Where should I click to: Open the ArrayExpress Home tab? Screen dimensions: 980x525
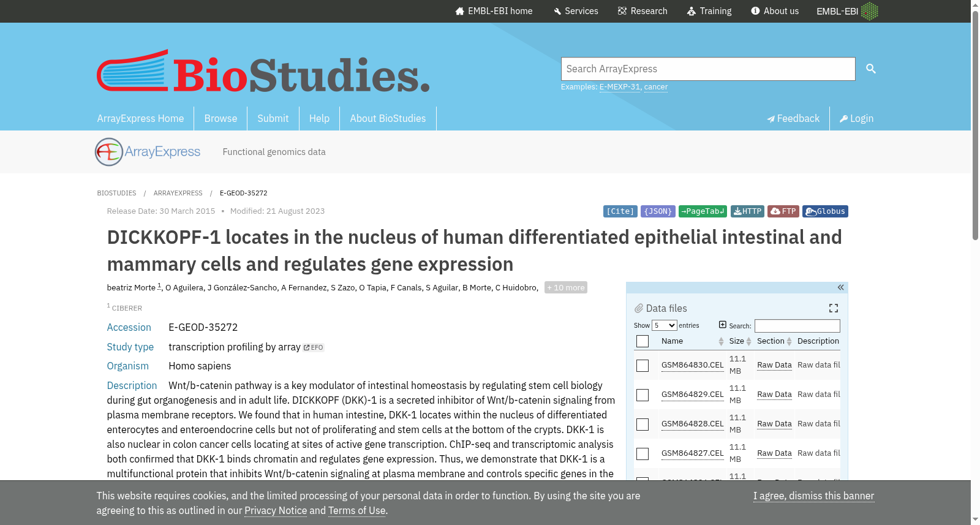[x=140, y=118]
